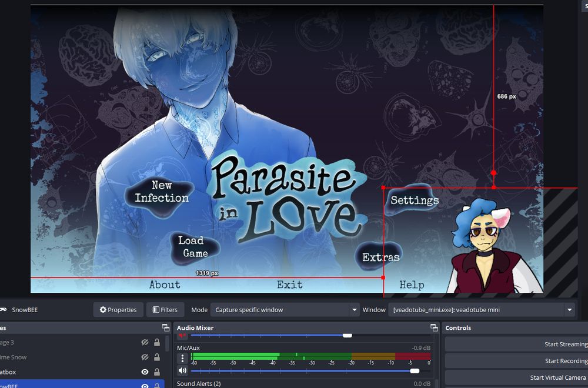The height and width of the screenshot is (388, 588).
Task: Click the 'Audio Mixer' dock title
Action: (x=195, y=327)
